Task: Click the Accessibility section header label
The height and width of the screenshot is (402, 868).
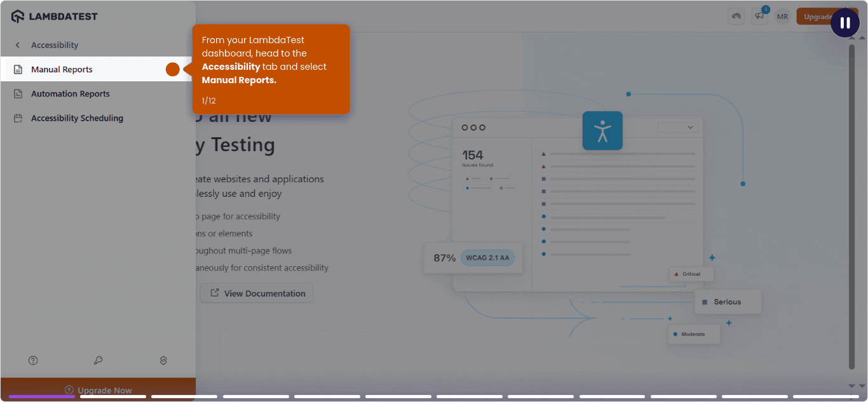Action: (x=55, y=45)
